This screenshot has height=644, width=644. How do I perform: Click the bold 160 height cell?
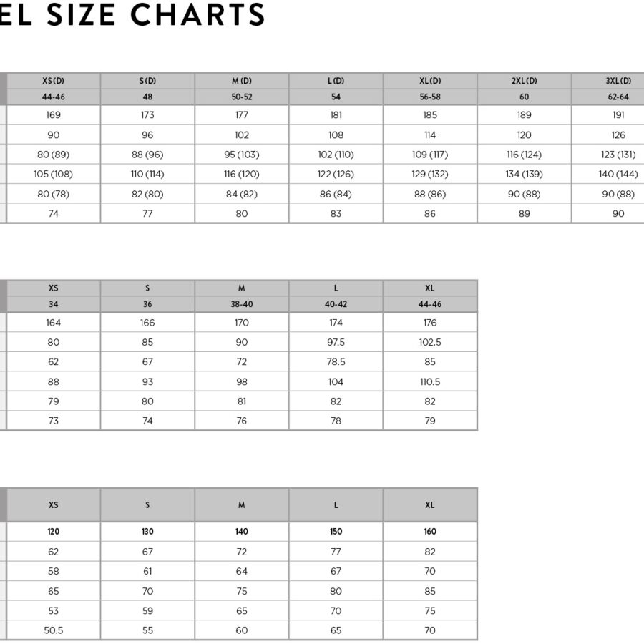(x=430, y=532)
